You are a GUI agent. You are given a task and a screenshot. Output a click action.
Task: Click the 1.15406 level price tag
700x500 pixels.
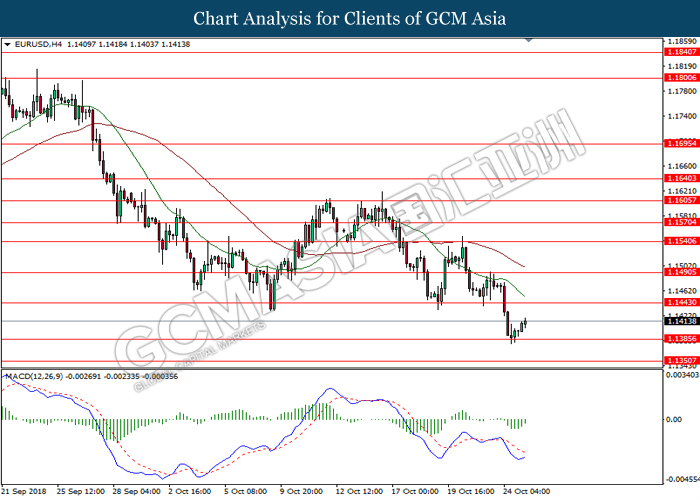[681, 241]
